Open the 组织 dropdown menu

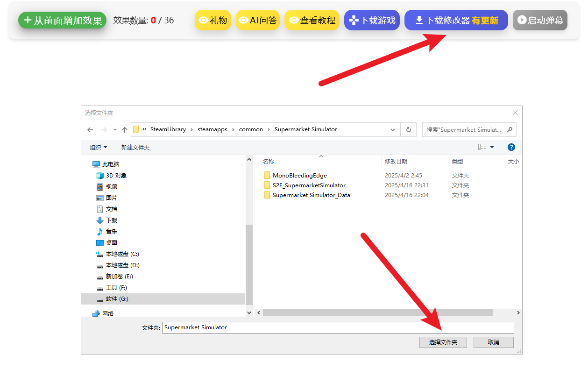tap(98, 147)
